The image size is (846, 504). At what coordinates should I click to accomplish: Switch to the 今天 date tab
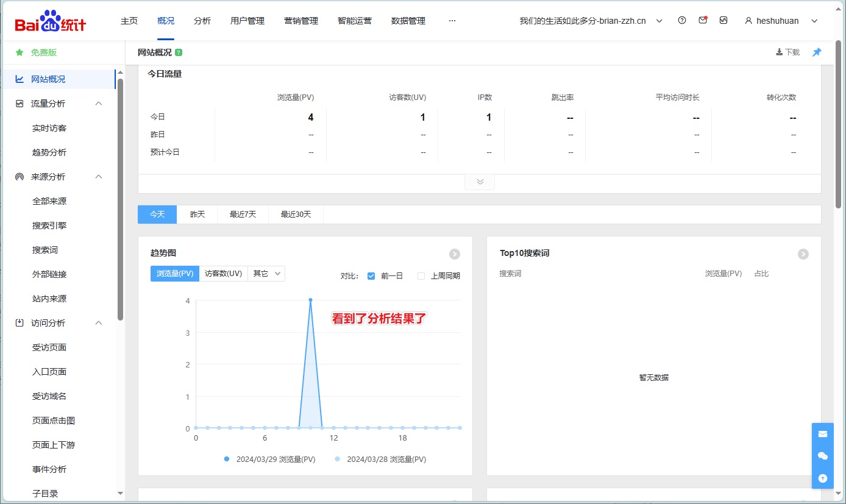[157, 215]
